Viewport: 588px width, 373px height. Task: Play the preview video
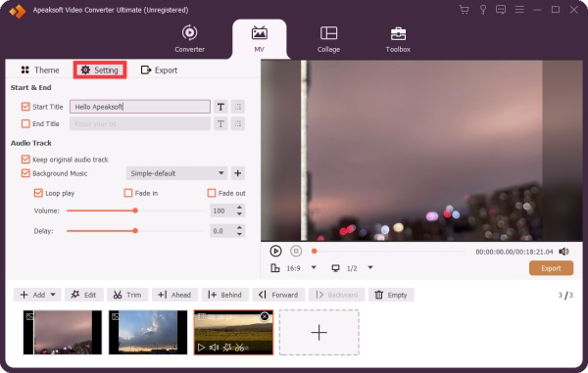[275, 251]
